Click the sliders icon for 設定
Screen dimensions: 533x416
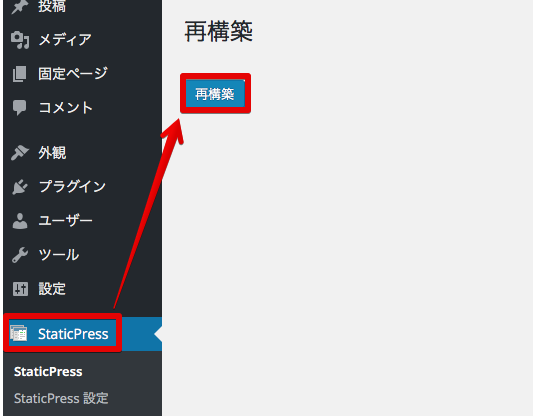(20, 289)
